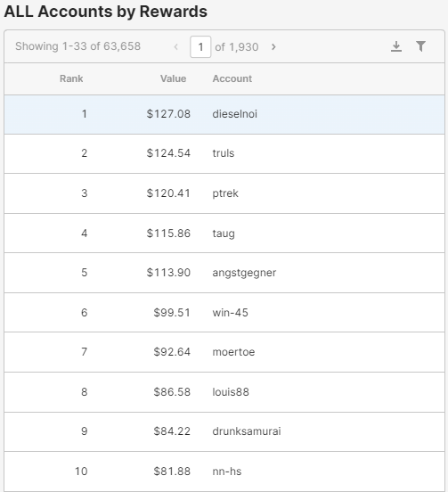Open the truls account entry

[x=224, y=153]
